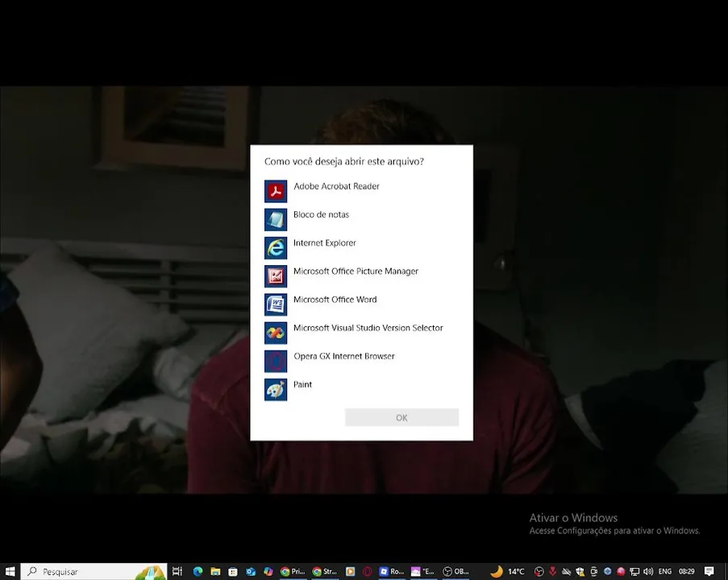
Task: Select Visual Studio Version Selector icon
Action: pyautogui.click(x=276, y=333)
